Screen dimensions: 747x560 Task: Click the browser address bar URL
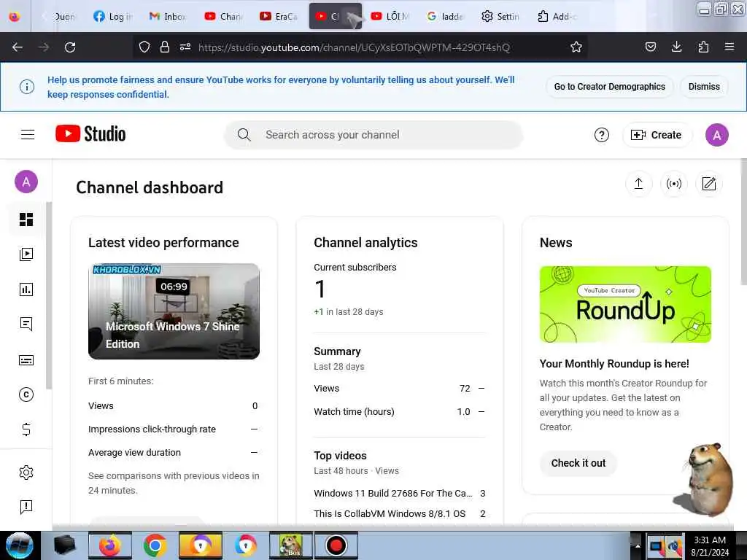[354, 47]
